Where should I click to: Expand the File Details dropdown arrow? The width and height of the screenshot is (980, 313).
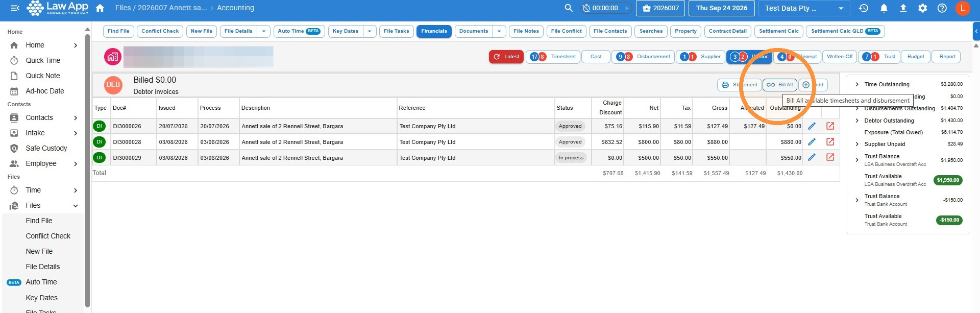pyautogui.click(x=264, y=31)
